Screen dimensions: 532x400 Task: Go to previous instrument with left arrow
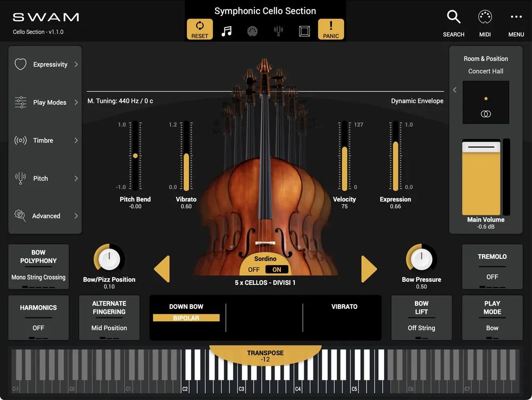[162, 269]
